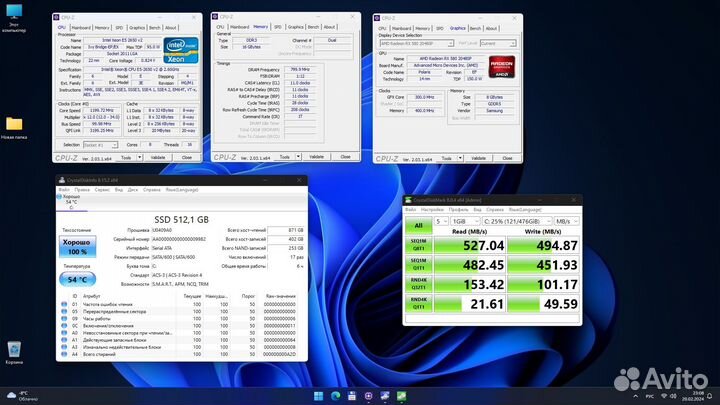
Task: Open the volume speaker tray icon
Action: tap(673, 396)
